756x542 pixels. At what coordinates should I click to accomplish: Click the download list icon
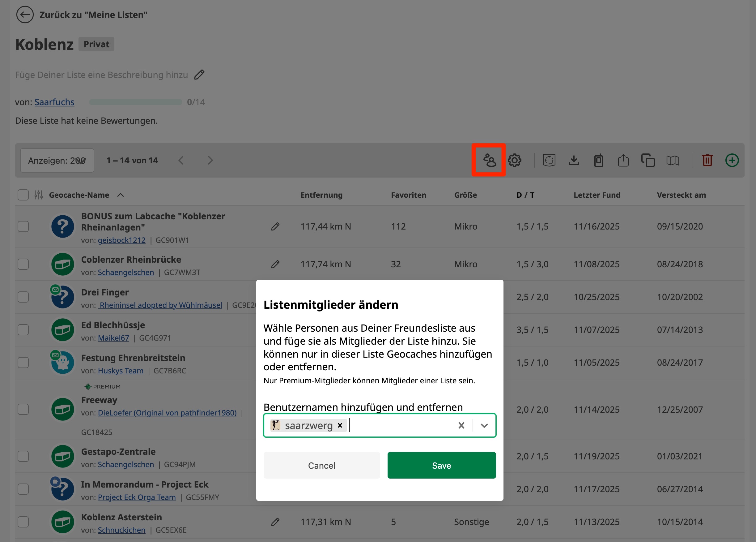tap(573, 161)
